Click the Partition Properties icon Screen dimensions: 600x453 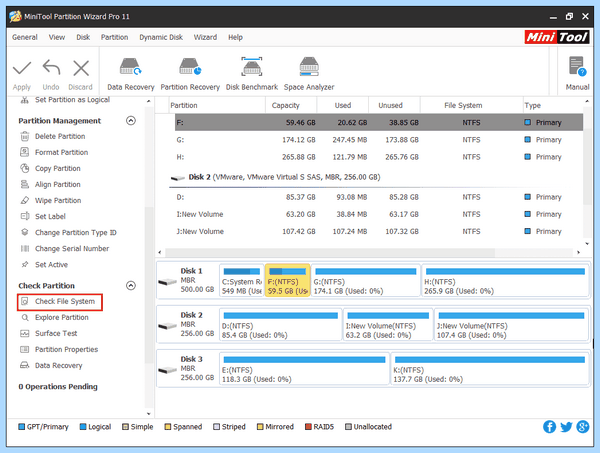[x=24, y=350]
